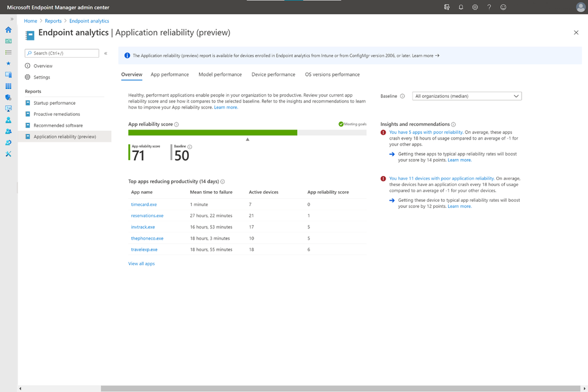
Task: Click Learn more after description paragraph
Action: [226, 107]
